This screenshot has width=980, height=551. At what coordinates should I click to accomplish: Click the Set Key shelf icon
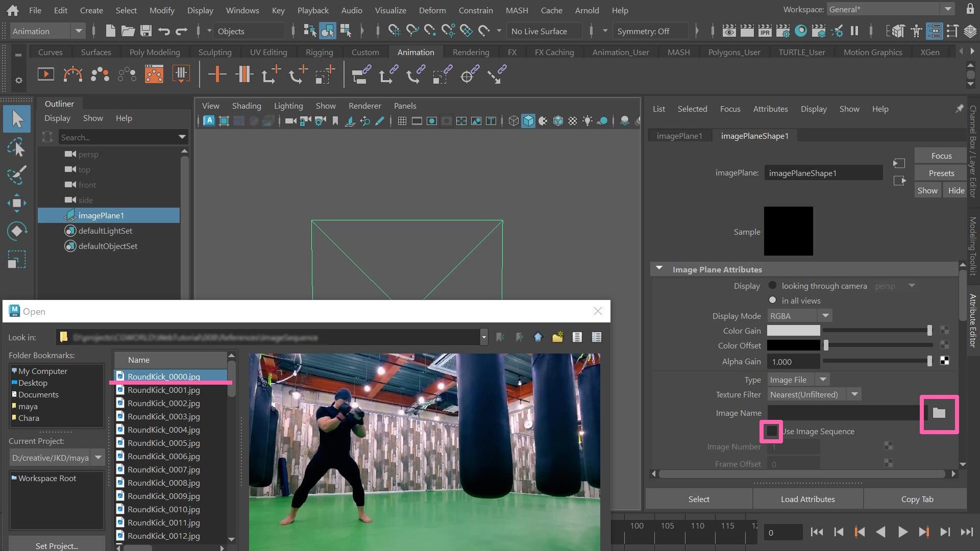tap(217, 75)
